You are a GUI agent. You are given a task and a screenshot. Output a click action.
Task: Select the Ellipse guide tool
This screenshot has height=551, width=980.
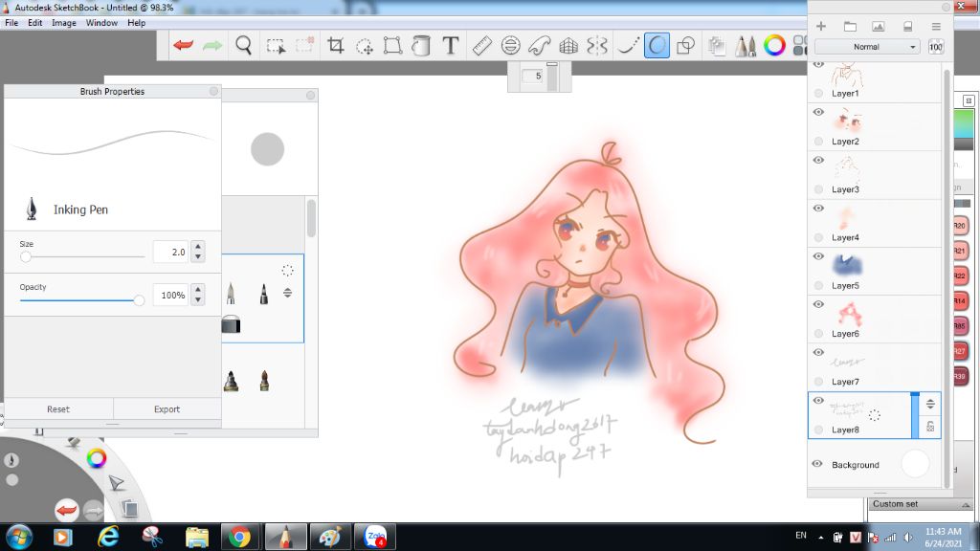pos(511,46)
